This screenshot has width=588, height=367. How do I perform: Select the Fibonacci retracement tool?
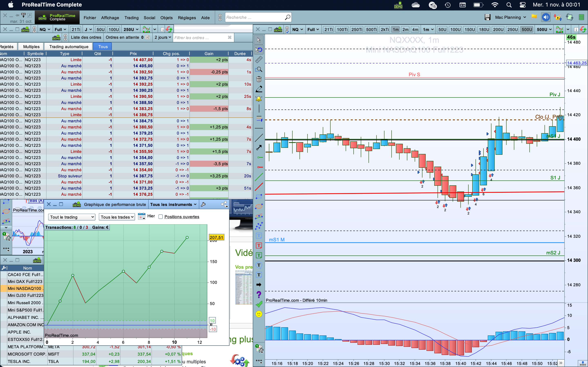click(x=259, y=119)
